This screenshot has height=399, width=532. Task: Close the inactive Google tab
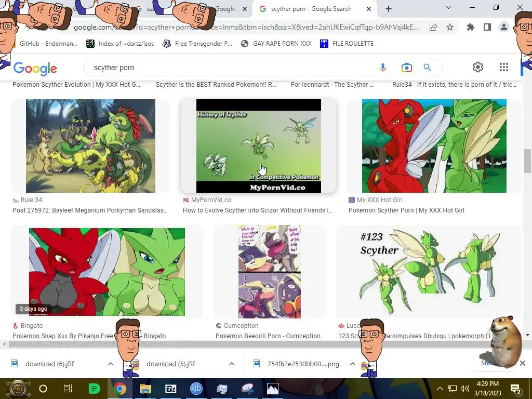click(245, 9)
